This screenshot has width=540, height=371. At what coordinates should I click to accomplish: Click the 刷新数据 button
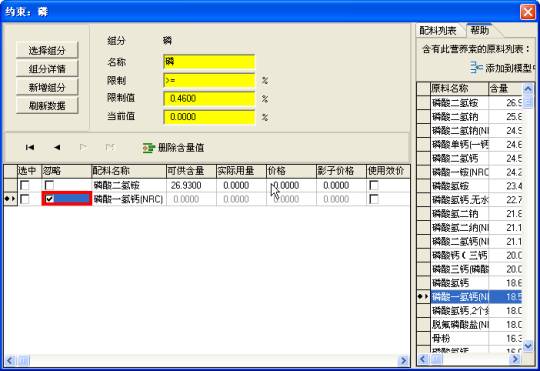point(47,105)
